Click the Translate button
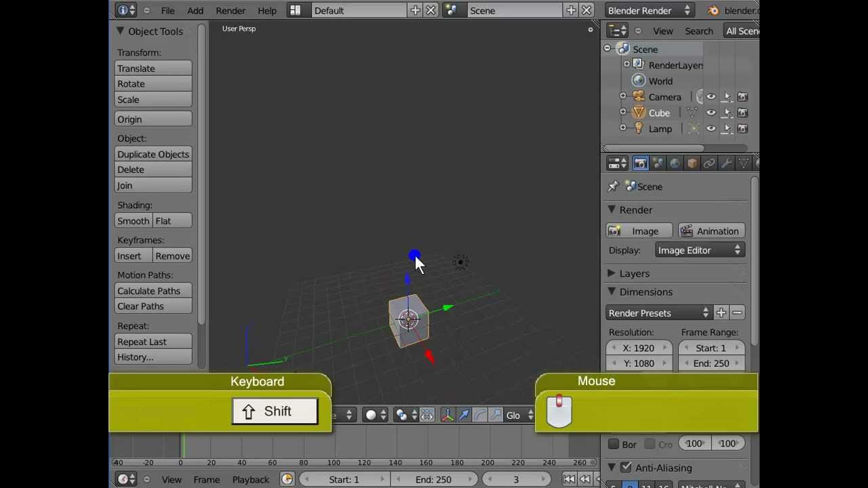 [153, 68]
